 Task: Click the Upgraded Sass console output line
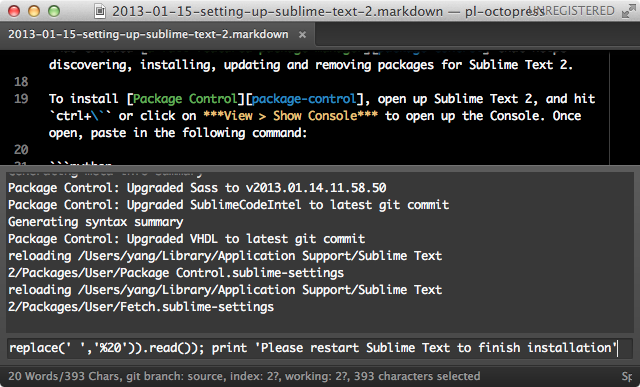click(197, 188)
